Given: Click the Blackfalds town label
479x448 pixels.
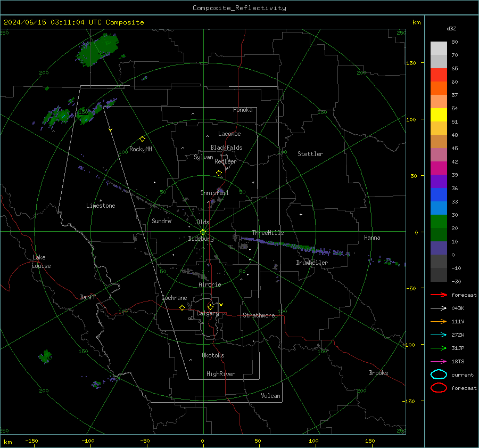Looking at the screenshot, I should click(226, 148).
